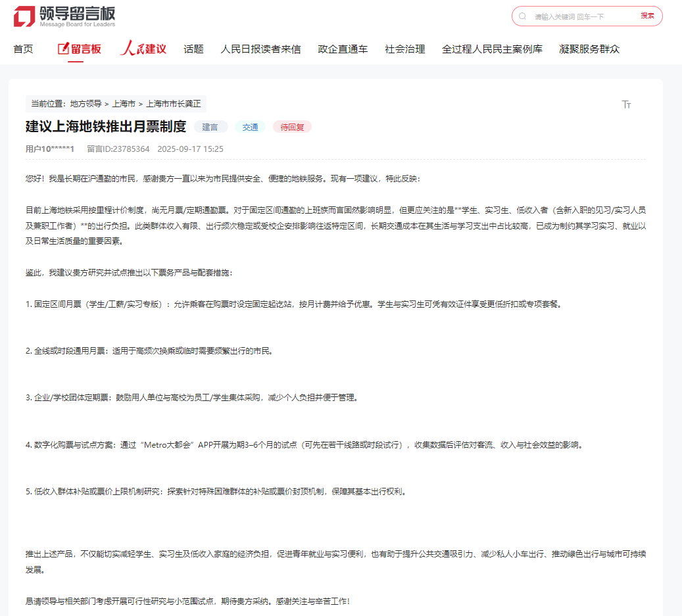Viewport: 682px width, 616px height.
Task: Click the search magnifier icon
Action: [522, 16]
